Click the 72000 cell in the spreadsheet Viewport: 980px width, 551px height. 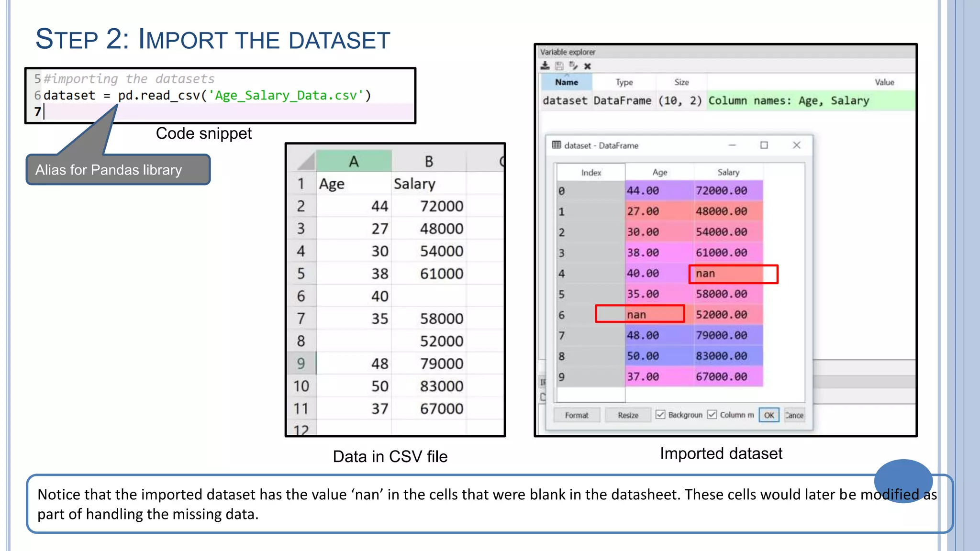click(x=429, y=206)
